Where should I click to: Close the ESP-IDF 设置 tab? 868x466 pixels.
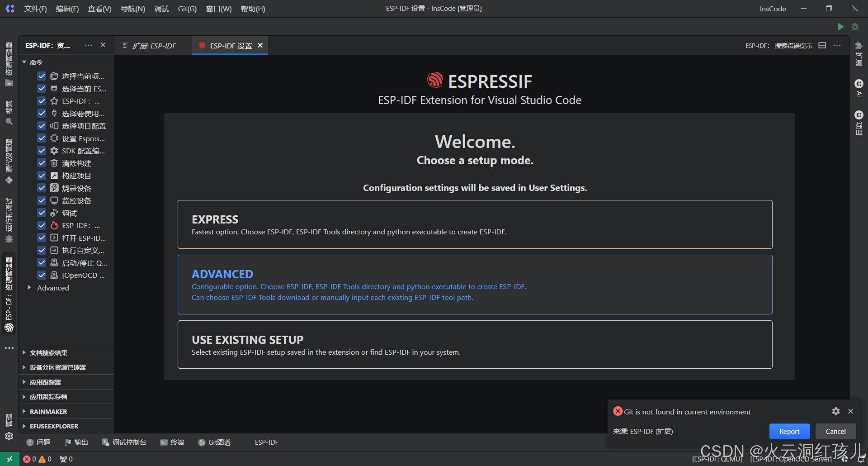(x=260, y=45)
